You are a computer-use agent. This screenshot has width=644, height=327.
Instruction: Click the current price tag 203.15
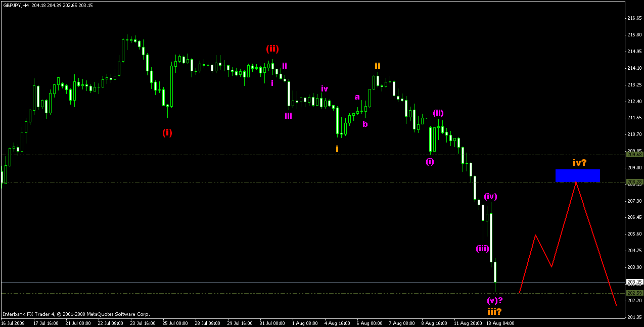point(634,282)
